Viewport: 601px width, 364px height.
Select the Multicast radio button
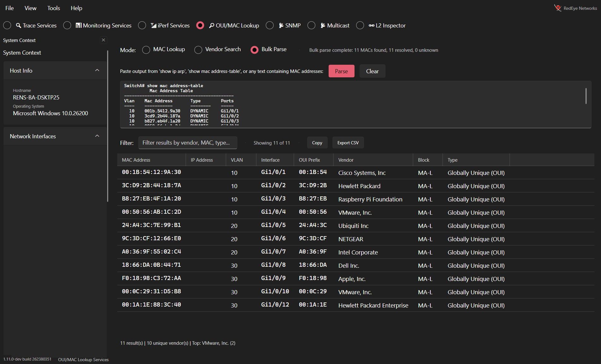coord(311,25)
